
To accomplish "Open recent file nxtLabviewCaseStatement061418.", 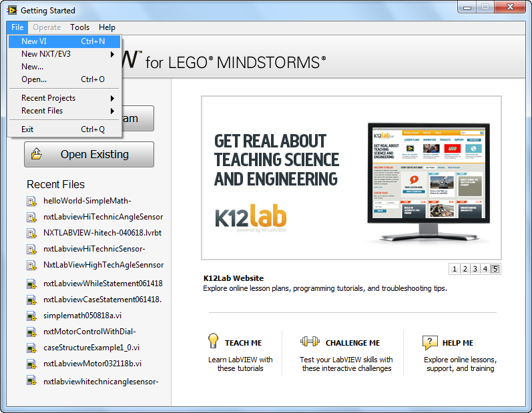I will coord(103,300).
